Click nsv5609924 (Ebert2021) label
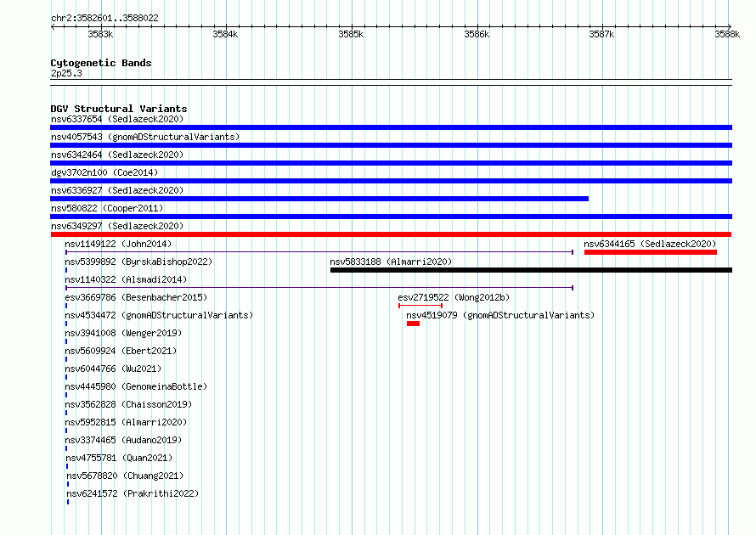The height and width of the screenshot is (535, 756). (121, 351)
